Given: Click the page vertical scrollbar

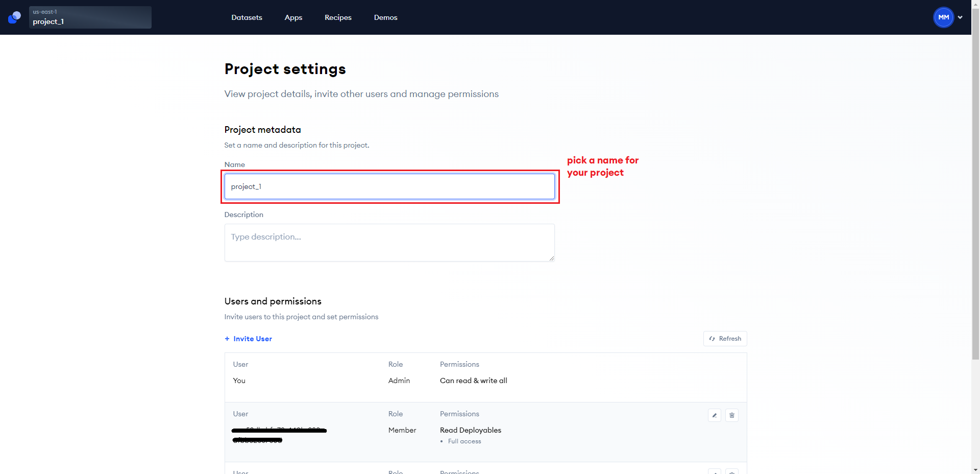Looking at the screenshot, I should [x=975, y=184].
